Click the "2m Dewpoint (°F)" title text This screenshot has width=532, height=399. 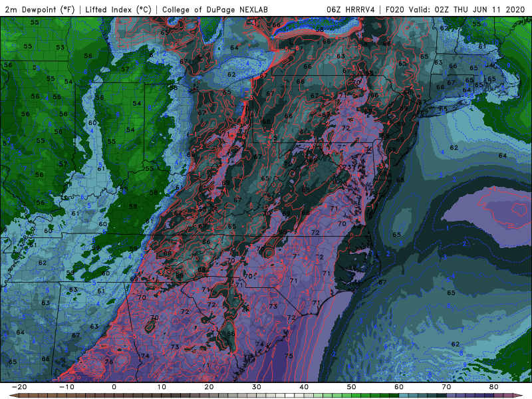(40, 9)
